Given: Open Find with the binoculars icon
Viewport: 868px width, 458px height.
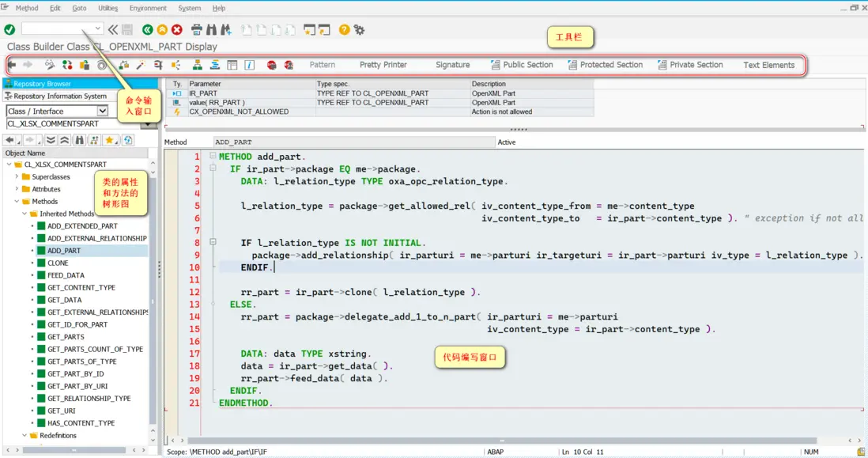Looking at the screenshot, I should point(211,29).
